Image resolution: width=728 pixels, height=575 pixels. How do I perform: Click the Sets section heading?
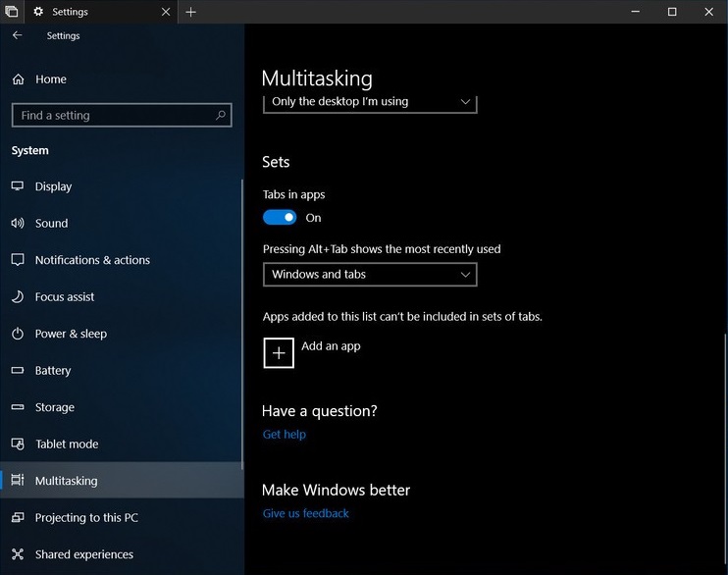click(x=276, y=162)
